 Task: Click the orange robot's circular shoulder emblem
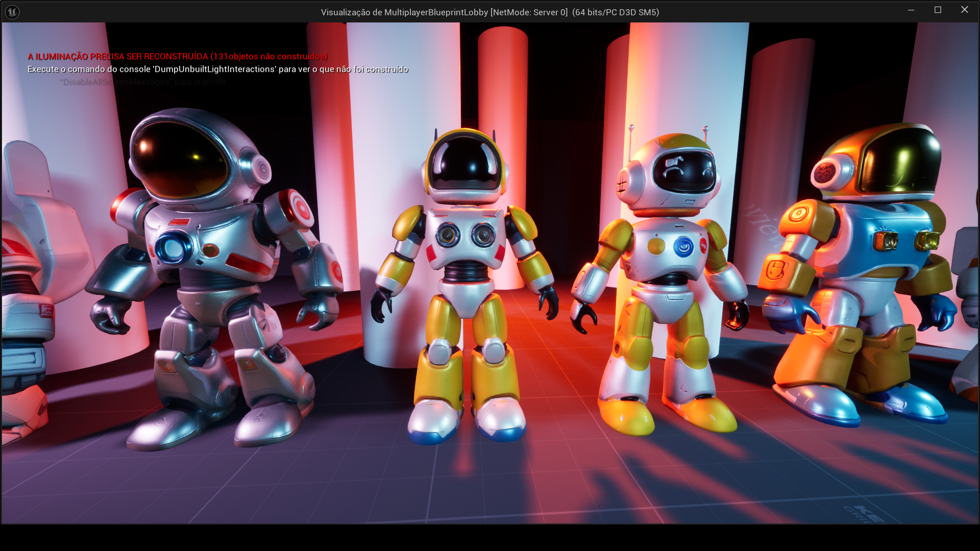[798, 213]
